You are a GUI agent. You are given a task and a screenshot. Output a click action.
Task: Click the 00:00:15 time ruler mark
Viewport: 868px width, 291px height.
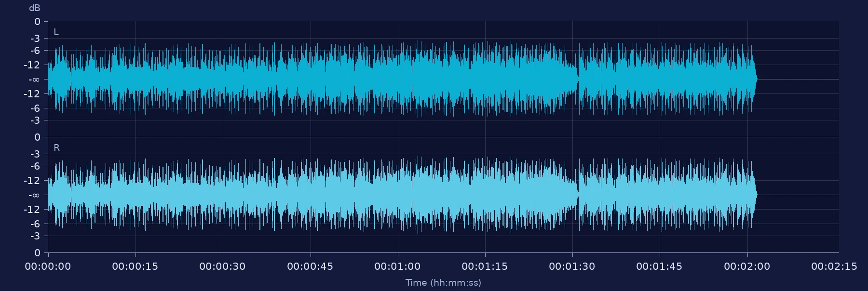click(x=135, y=266)
